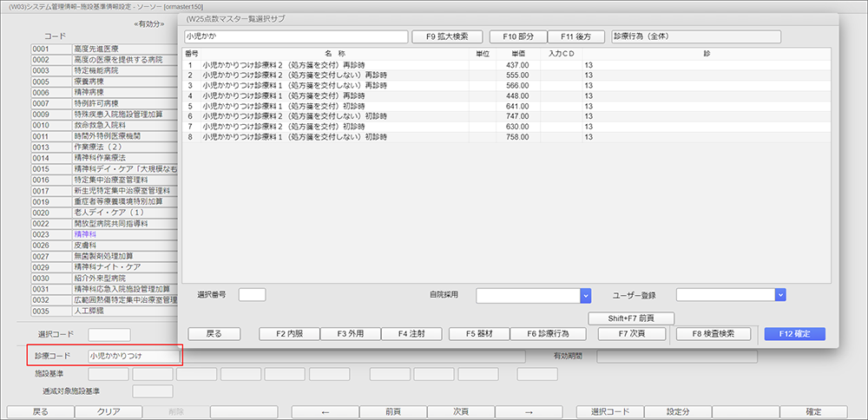Viewport: 868px width, 420px height.
Task: Open the 自院採用 dropdown
Action: pyautogui.click(x=586, y=296)
